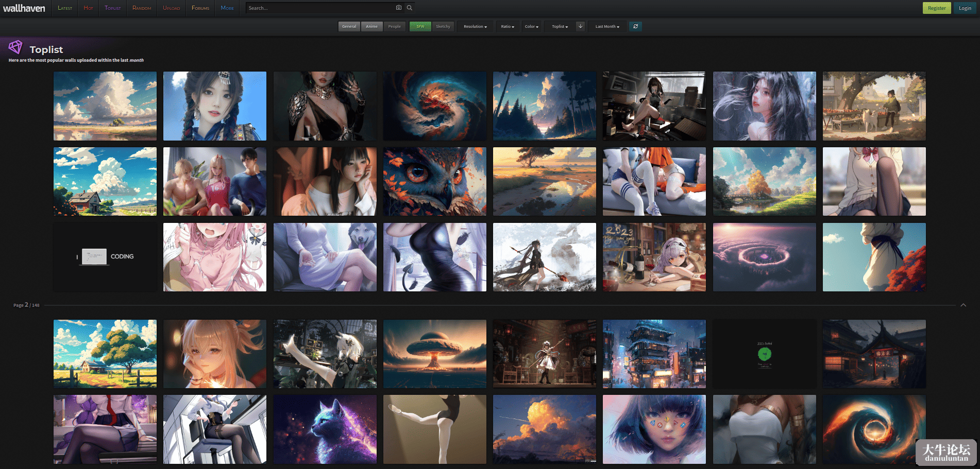Toggle the Sketchy purity filter

click(443, 26)
